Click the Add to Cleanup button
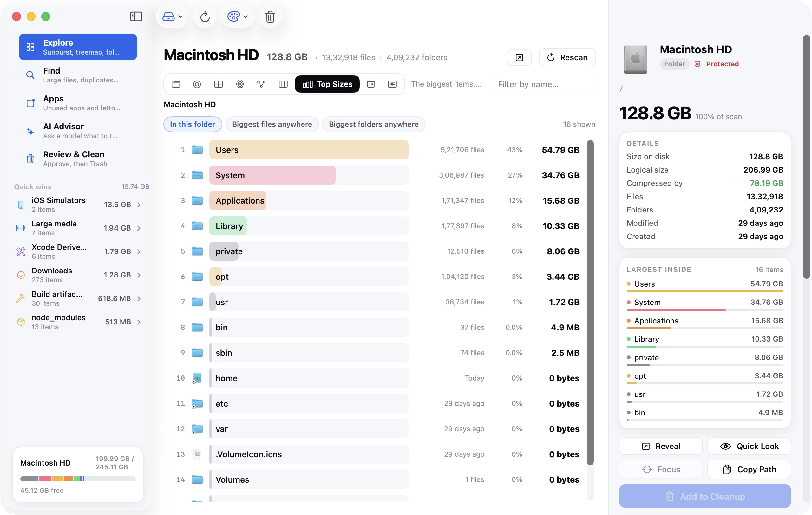812x515 pixels. pos(705,497)
